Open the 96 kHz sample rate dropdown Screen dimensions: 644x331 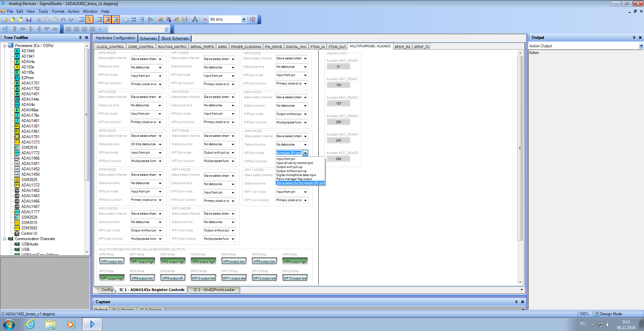pyautogui.click(x=244, y=20)
